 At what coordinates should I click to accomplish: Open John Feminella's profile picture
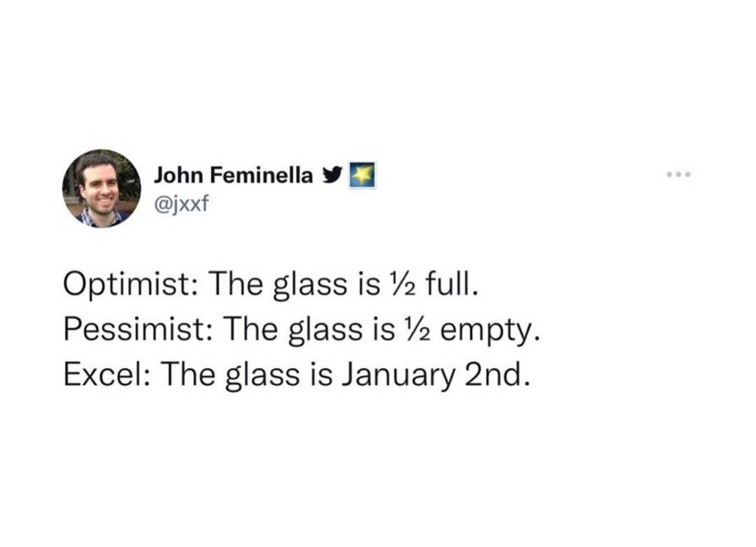[x=102, y=188]
